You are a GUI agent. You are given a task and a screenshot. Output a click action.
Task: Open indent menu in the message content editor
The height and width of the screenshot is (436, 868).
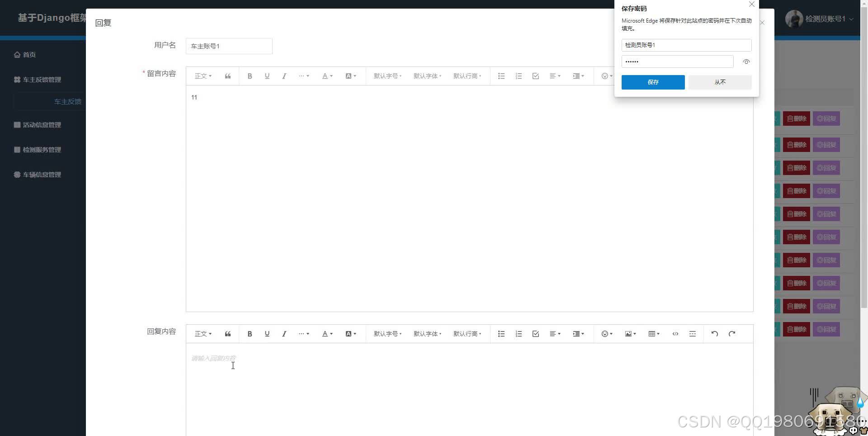point(578,76)
